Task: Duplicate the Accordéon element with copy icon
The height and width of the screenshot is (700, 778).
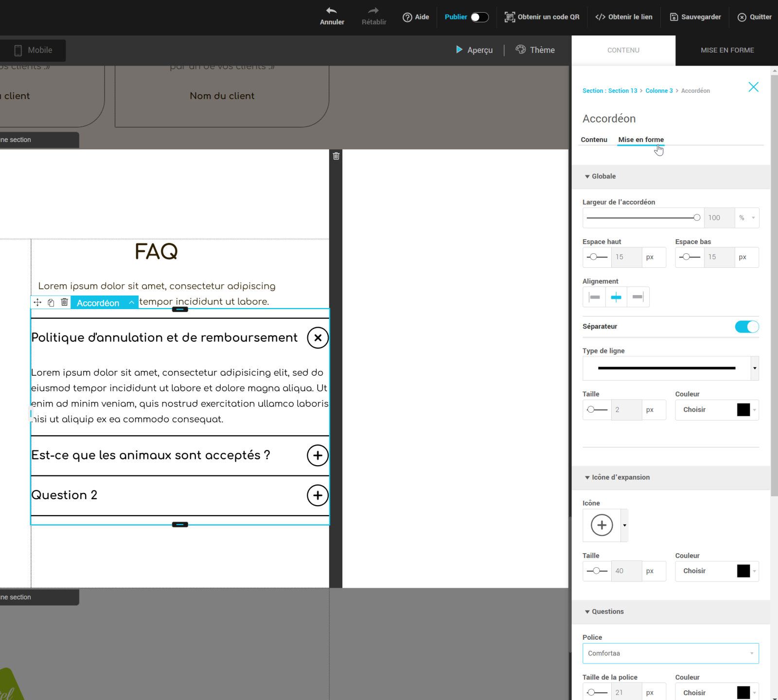Action: pyautogui.click(x=51, y=302)
